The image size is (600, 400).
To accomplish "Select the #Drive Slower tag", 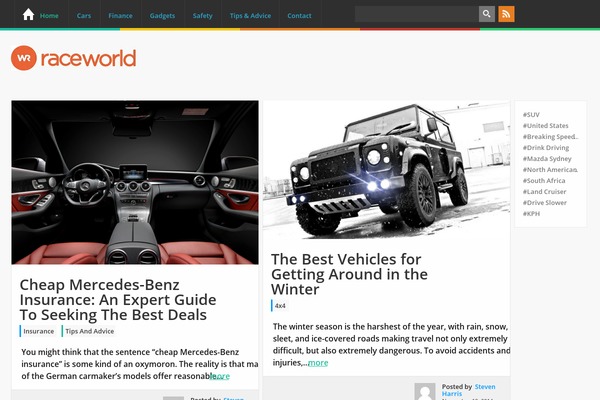I will click(x=545, y=203).
